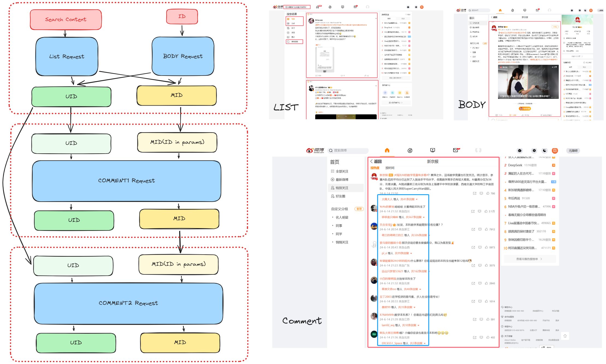606x364 pixels.
Task: Open the video icon in Comment navbar
Action: click(x=433, y=150)
